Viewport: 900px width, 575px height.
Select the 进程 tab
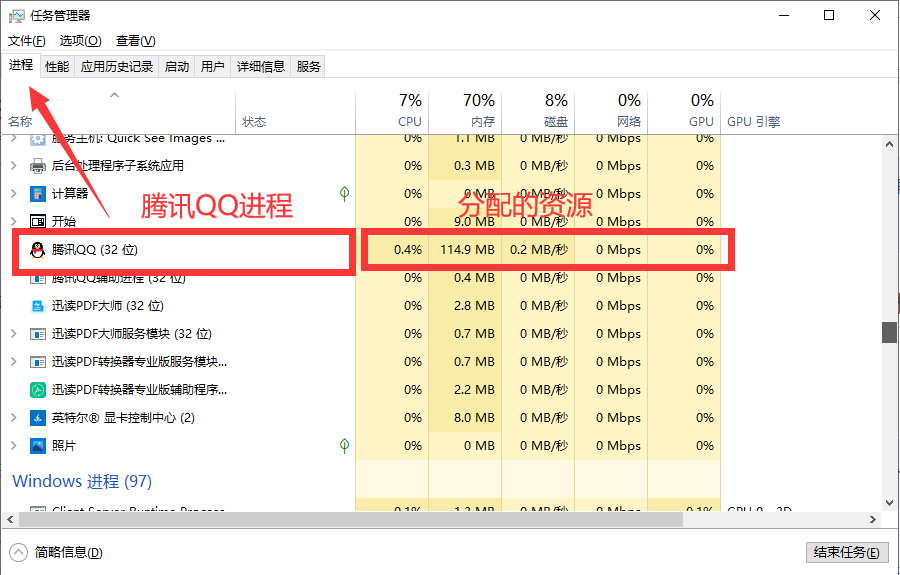point(21,65)
